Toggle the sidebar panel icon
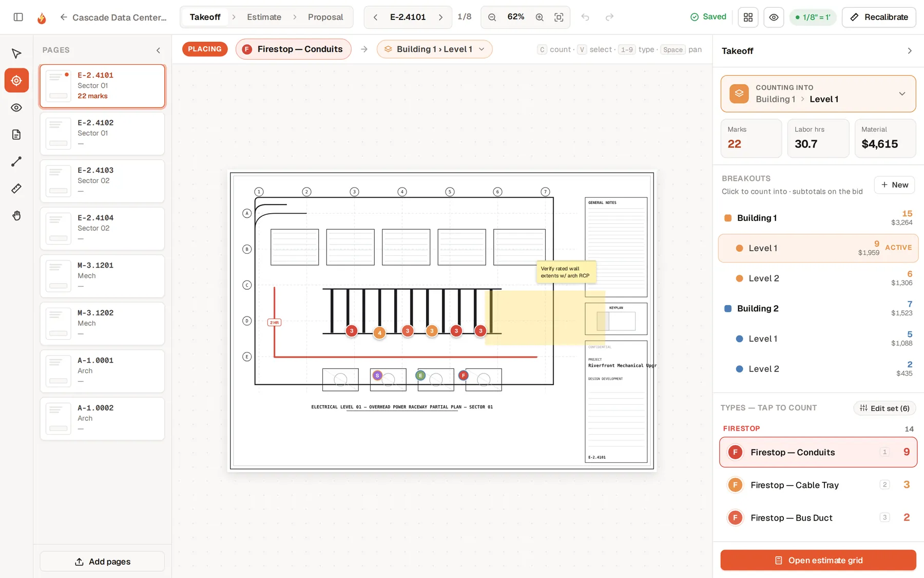Viewport: 924px width, 578px height. coord(18,17)
